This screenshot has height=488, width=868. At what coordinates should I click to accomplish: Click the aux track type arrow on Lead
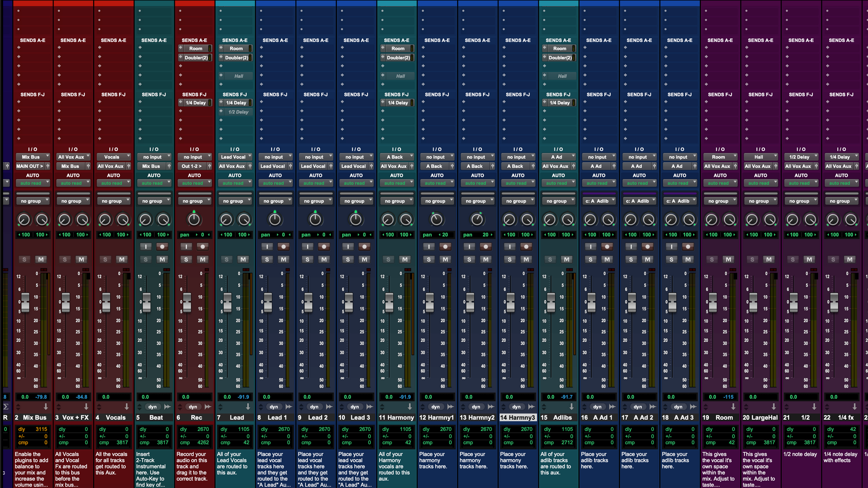tap(248, 407)
